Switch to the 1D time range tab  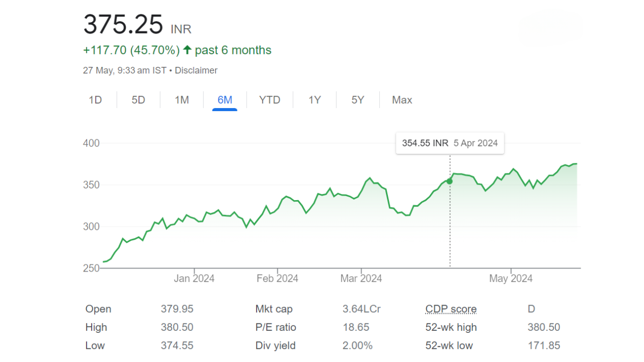pos(96,100)
